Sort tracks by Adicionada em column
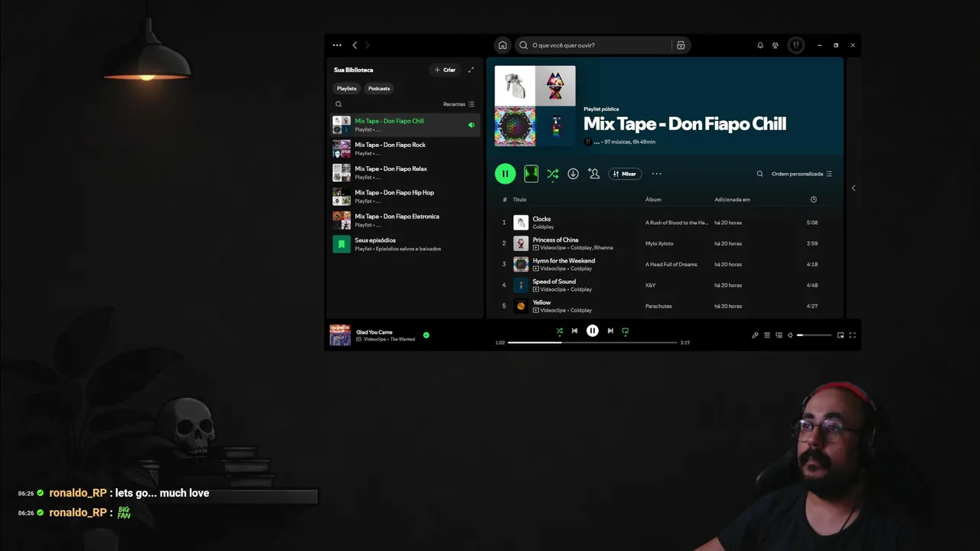This screenshot has height=551, width=980. pos(732,200)
